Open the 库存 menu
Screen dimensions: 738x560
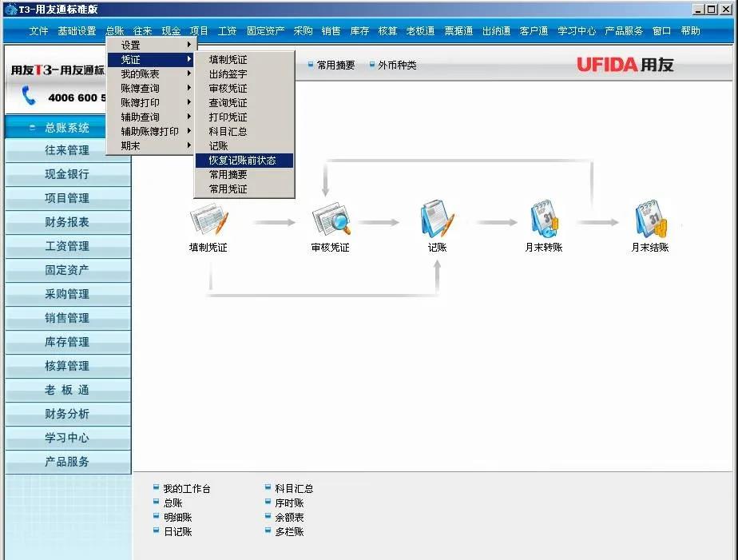[x=359, y=31]
